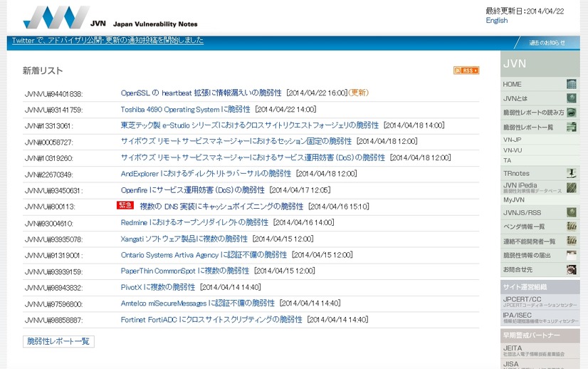Open PivotX multiple vulnerabilities report
This screenshot has width=588, height=369.
[x=158, y=287]
